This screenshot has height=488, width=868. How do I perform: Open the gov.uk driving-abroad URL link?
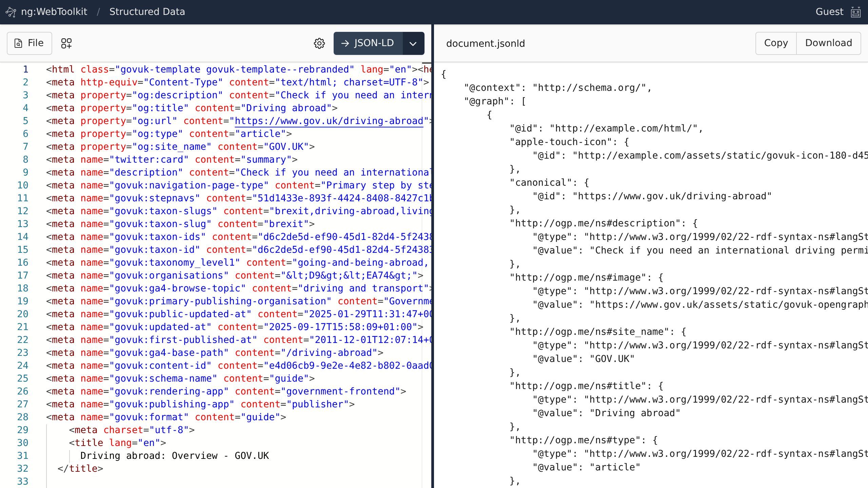[329, 121]
